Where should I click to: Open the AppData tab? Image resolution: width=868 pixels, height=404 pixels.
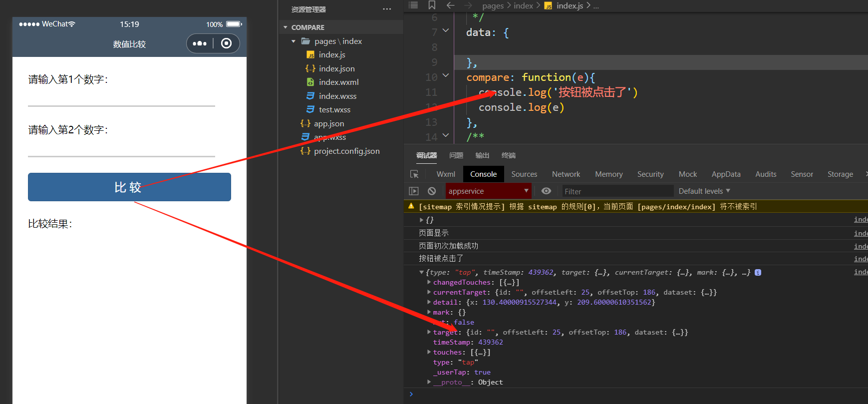tap(726, 174)
